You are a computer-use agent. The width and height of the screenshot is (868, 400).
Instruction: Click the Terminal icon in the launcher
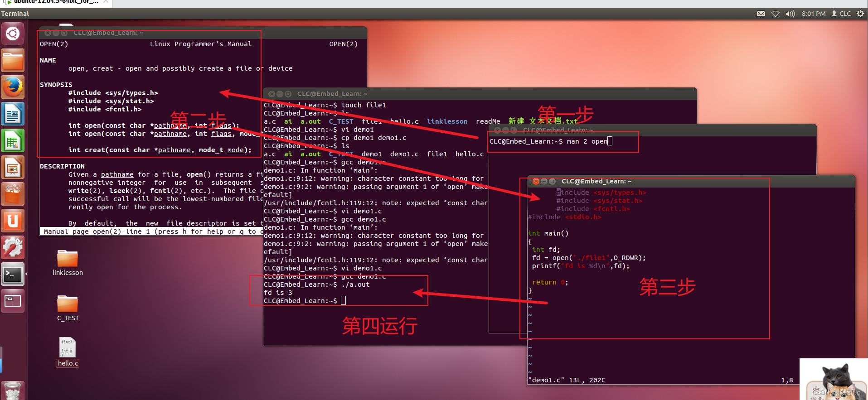point(13,275)
